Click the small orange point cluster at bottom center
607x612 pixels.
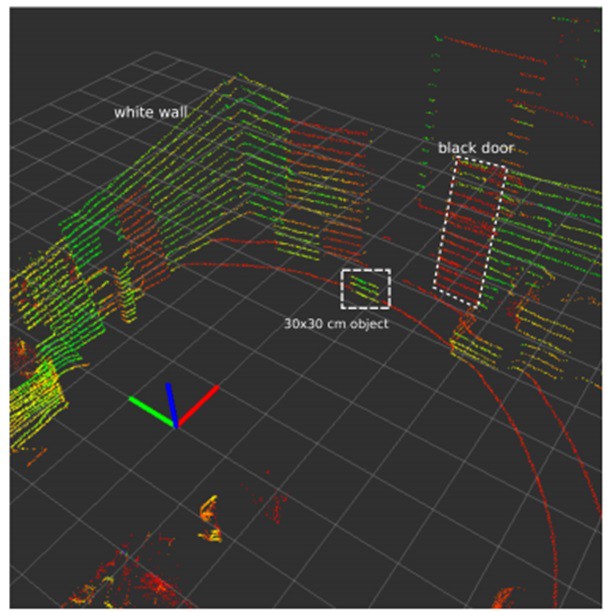pyautogui.click(x=211, y=521)
